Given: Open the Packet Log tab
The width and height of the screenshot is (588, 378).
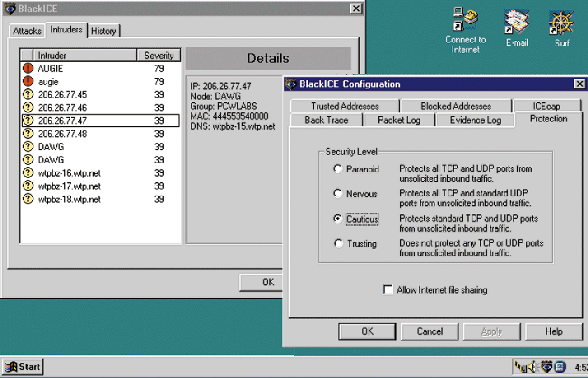Looking at the screenshot, I should click(399, 120).
